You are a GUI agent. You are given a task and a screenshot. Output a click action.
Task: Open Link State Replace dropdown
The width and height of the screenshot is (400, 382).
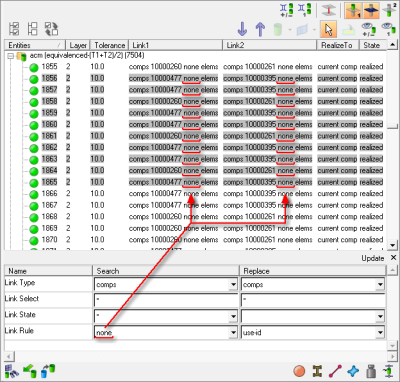380,316
